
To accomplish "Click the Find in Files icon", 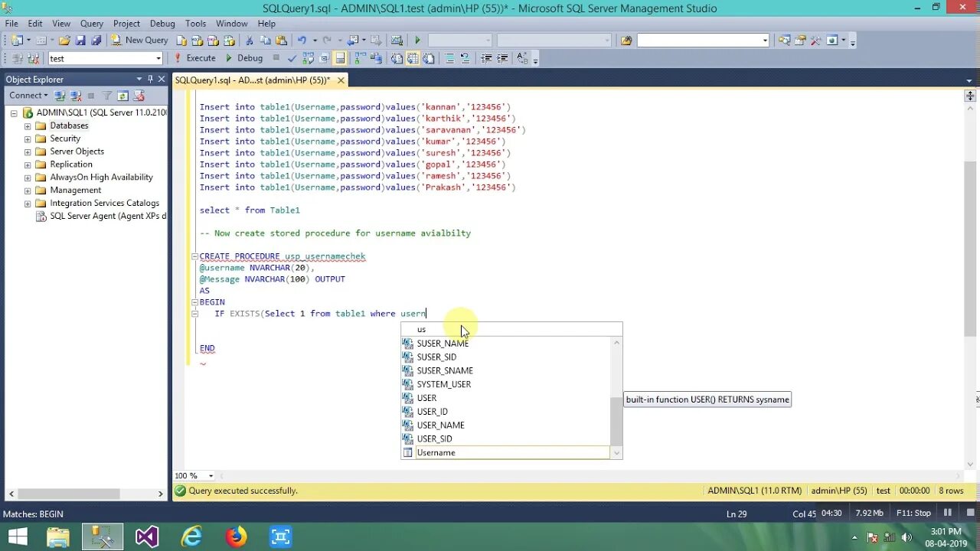I will 626,40.
